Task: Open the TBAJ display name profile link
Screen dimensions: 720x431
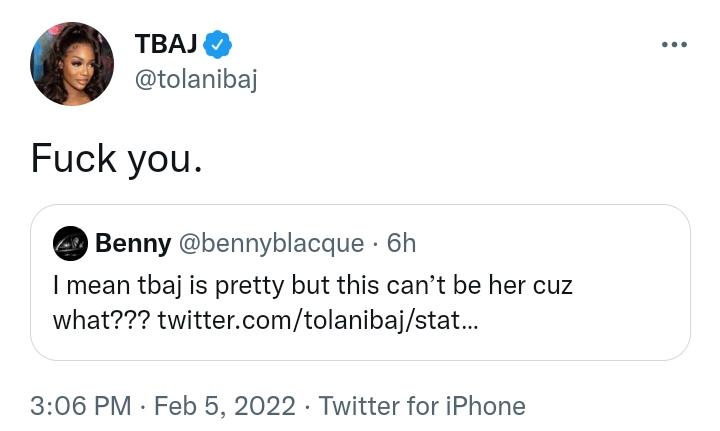Action: (165, 44)
